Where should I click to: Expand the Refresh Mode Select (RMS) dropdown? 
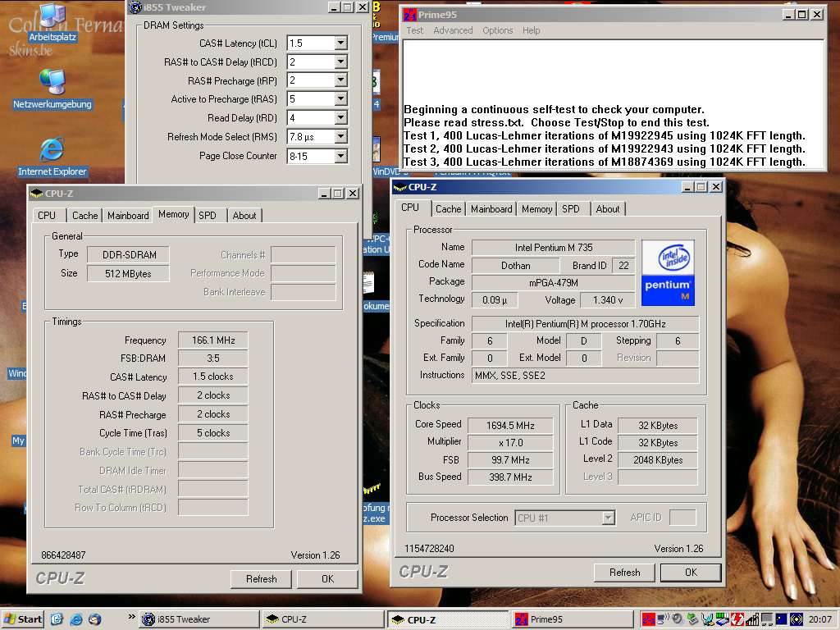click(x=340, y=137)
